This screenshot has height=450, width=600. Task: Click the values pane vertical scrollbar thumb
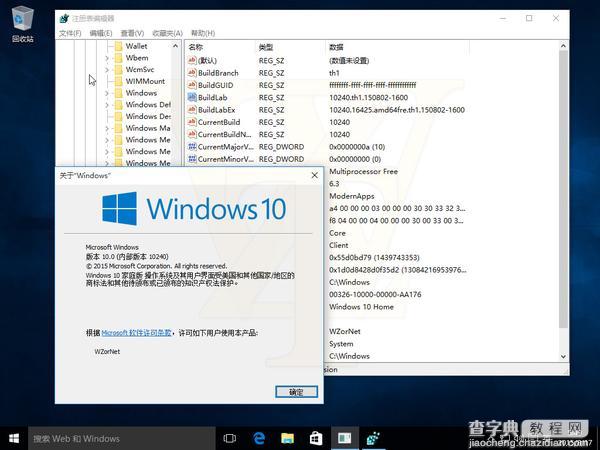pyautogui.click(x=563, y=189)
